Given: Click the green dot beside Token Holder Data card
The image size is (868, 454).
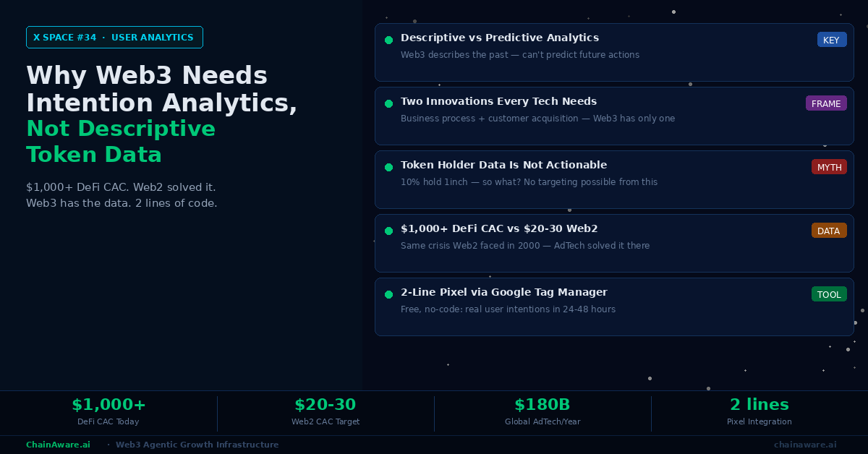Looking at the screenshot, I should tap(388, 168).
